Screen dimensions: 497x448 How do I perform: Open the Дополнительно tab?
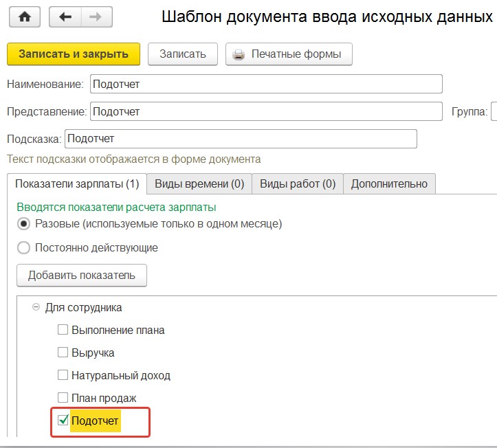[389, 183]
